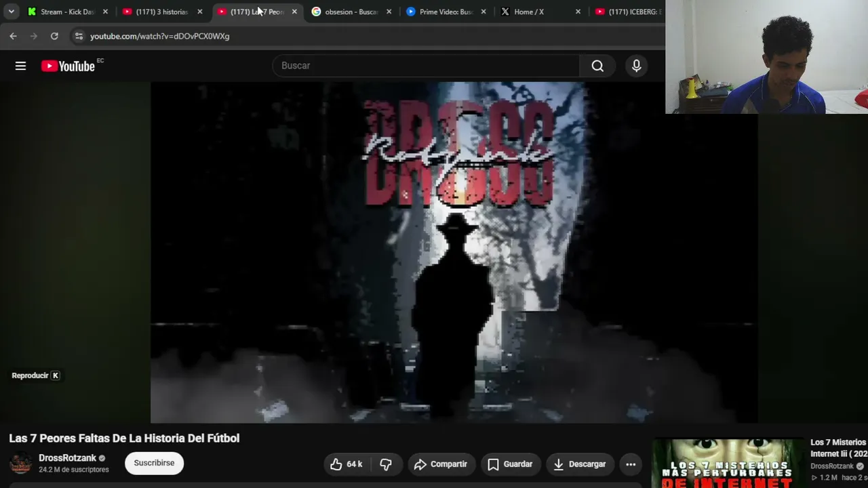Screen dimensions: 868x488
Task: Reload the page with the refresh icon
Action: pyautogui.click(x=54, y=36)
